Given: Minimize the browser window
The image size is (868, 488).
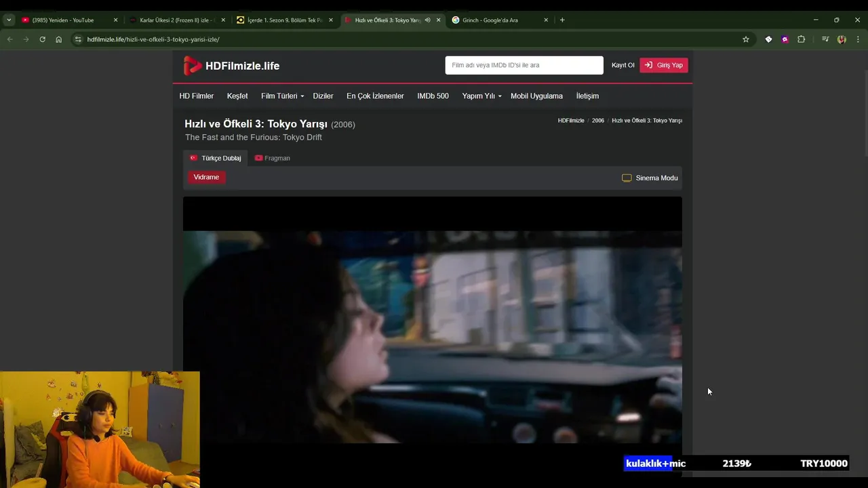Looking at the screenshot, I should [x=816, y=20].
